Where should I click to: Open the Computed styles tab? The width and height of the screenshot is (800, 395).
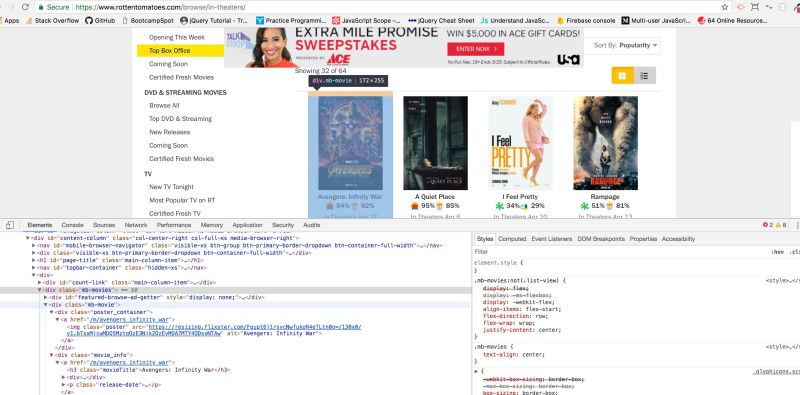tap(512, 239)
